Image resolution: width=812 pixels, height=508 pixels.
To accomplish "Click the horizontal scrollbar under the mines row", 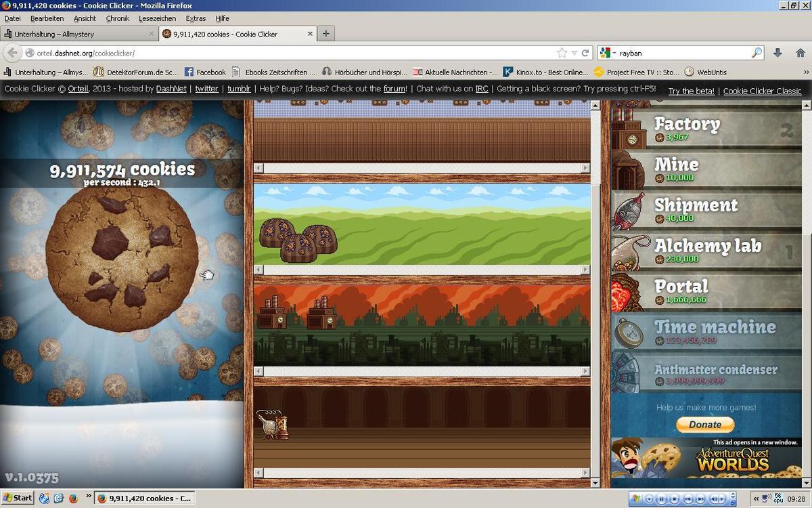I will (x=422, y=270).
